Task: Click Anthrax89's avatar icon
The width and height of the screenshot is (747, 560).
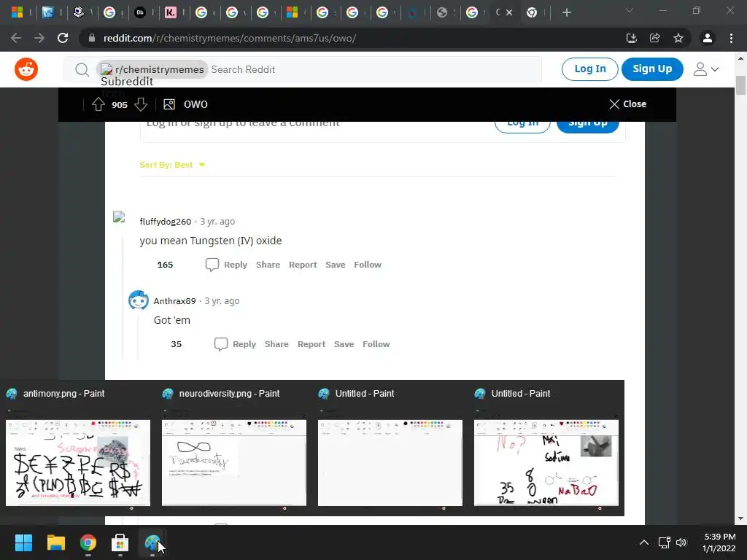Action: click(x=139, y=300)
